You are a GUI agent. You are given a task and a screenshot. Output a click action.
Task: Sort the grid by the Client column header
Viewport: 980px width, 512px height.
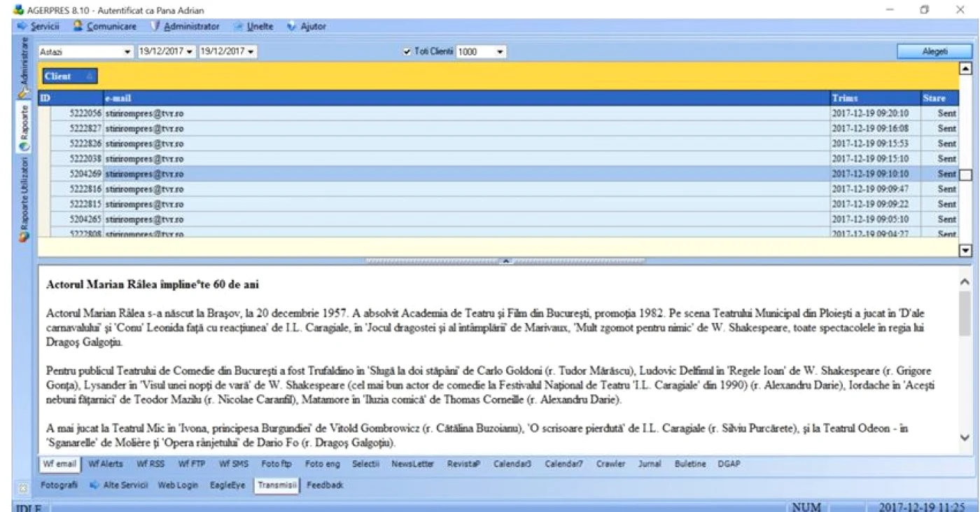[70, 76]
